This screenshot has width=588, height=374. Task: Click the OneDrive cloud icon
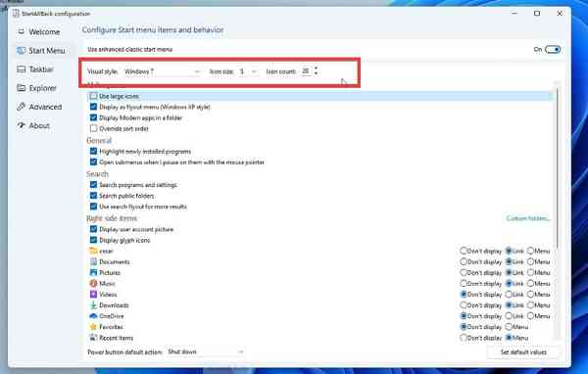click(x=93, y=316)
